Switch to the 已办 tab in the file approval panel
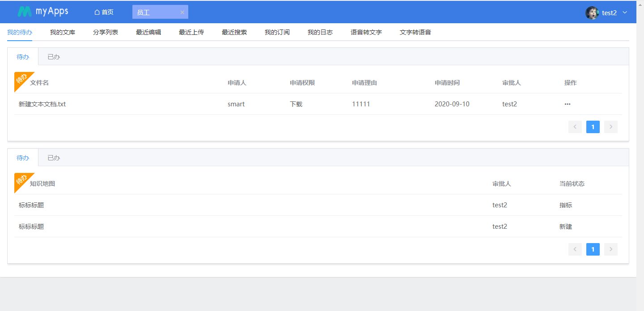Viewport: 644px width, 311px height. pyautogui.click(x=53, y=57)
